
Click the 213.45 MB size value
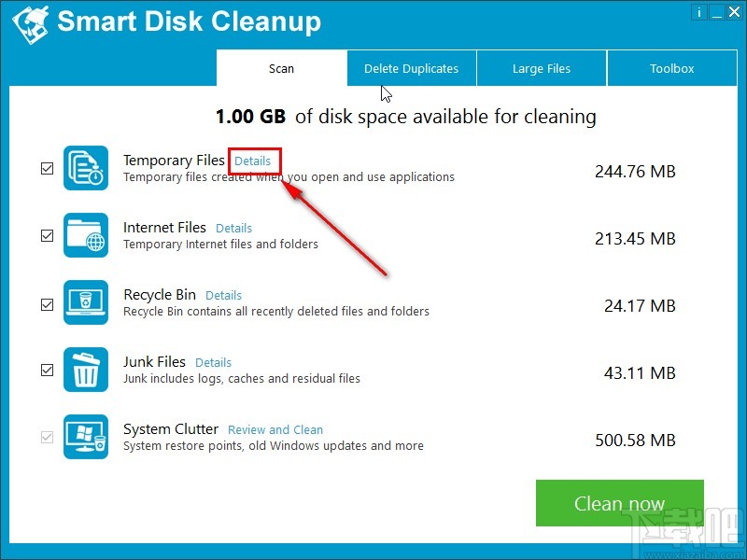tap(635, 239)
